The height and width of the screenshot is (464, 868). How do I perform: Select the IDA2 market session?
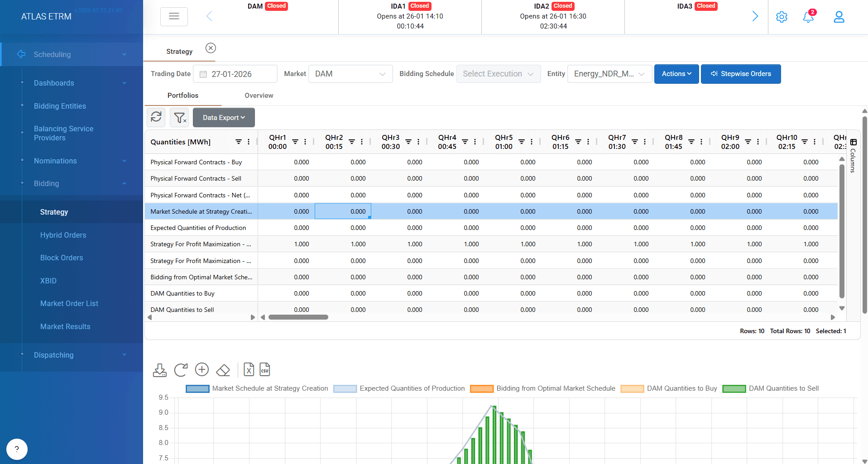[x=553, y=17]
